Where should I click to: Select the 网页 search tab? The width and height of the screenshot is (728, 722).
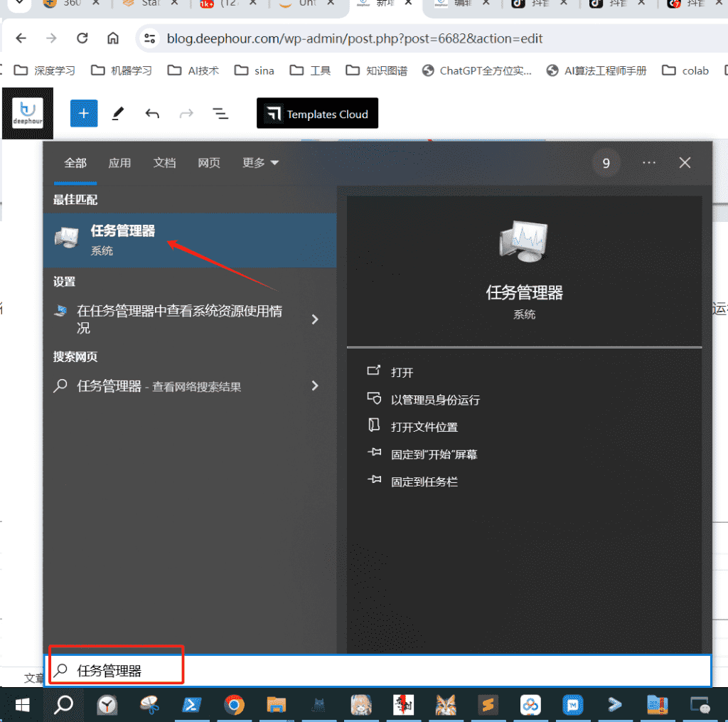(x=209, y=163)
